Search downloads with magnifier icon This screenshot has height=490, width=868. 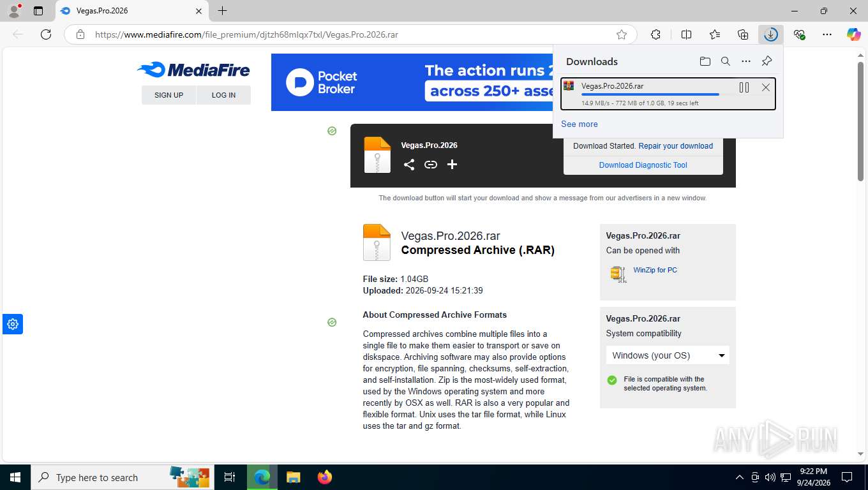point(725,61)
